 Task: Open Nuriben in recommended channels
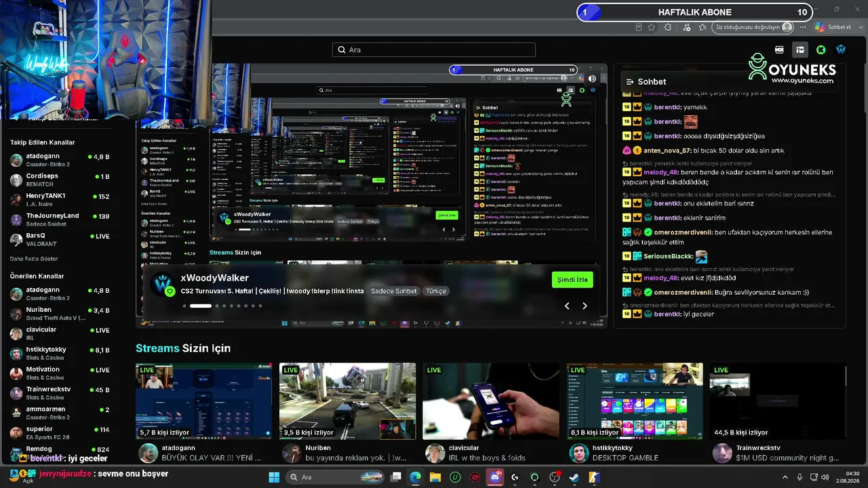click(x=60, y=313)
